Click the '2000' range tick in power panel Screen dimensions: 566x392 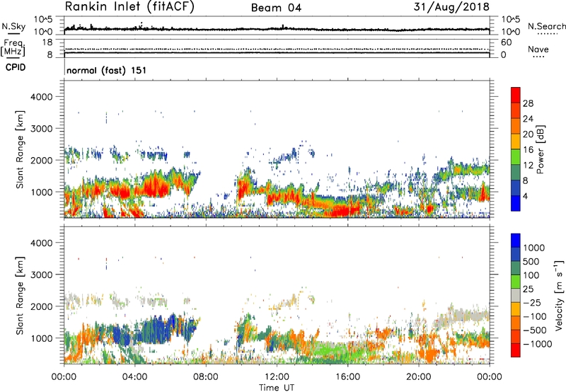tap(41, 160)
